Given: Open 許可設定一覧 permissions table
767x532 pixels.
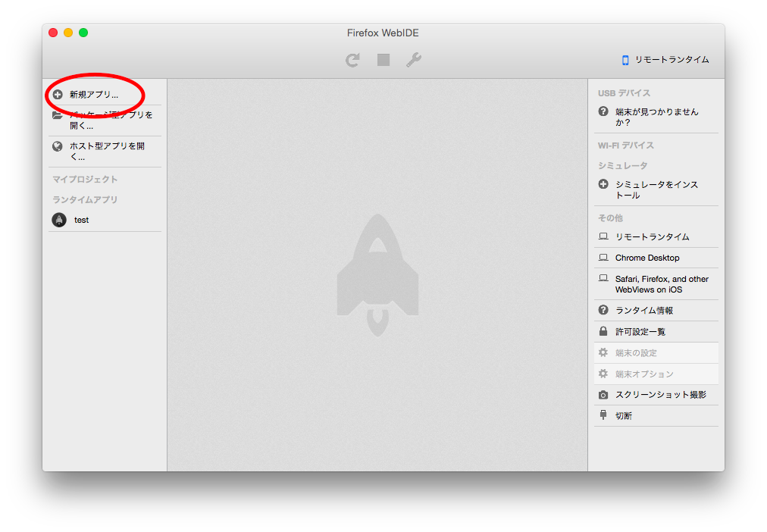Looking at the screenshot, I should [656, 331].
